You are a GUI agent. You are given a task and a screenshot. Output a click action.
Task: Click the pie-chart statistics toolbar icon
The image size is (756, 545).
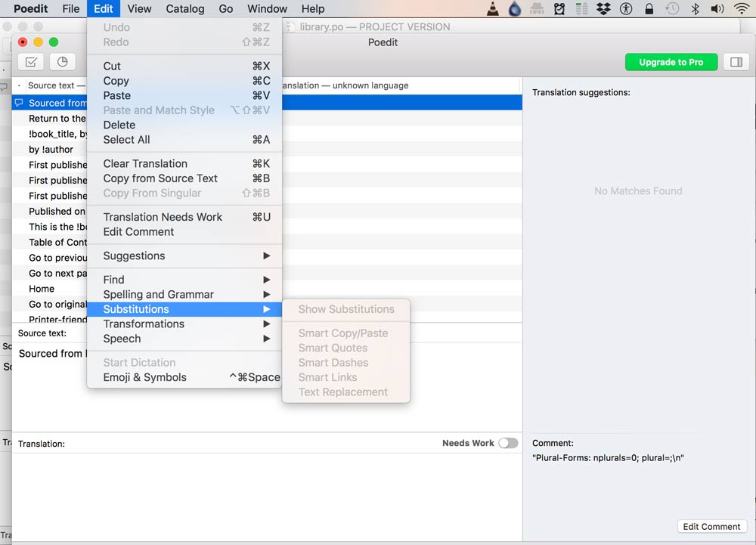pyautogui.click(x=63, y=62)
